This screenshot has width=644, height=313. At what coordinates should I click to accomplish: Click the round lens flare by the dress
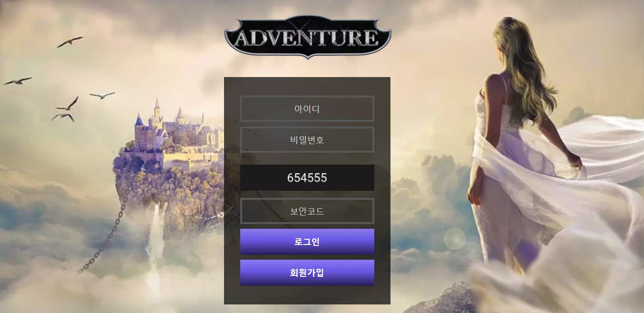pyautogui.click(x=455, y=238)
